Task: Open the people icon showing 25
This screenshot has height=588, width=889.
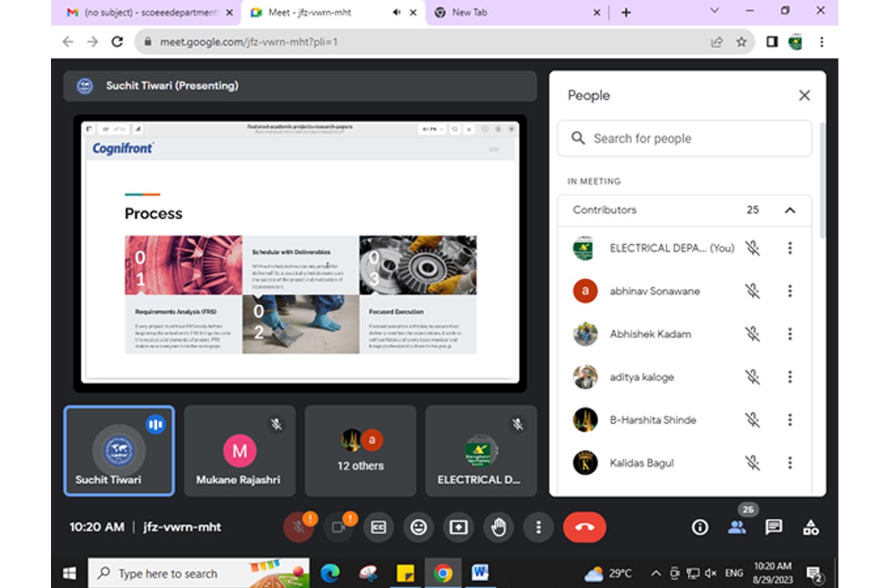Action: [x=737, y=527]
